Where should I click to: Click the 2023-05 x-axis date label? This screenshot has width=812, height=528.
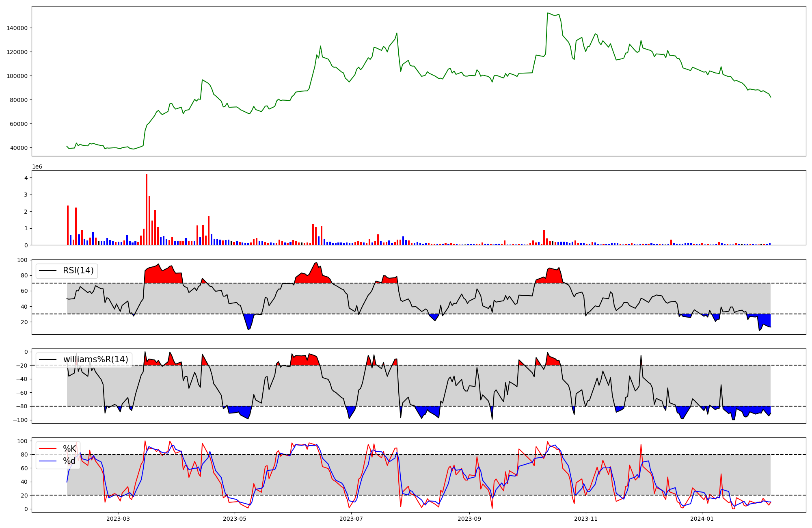pos(235,519)
